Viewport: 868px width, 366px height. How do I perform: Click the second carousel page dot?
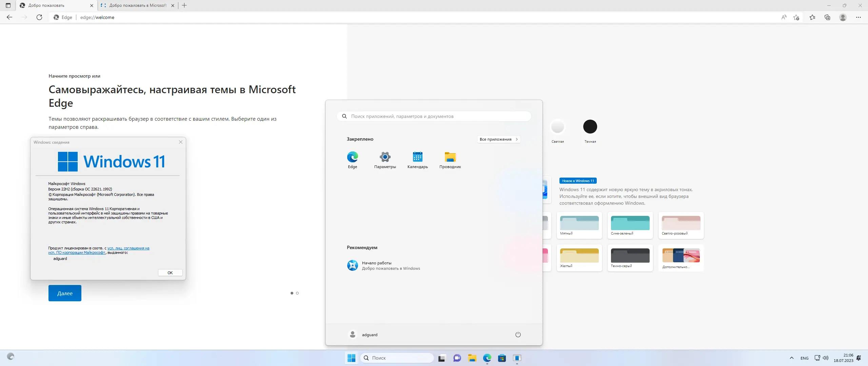(x=297, y=293)
